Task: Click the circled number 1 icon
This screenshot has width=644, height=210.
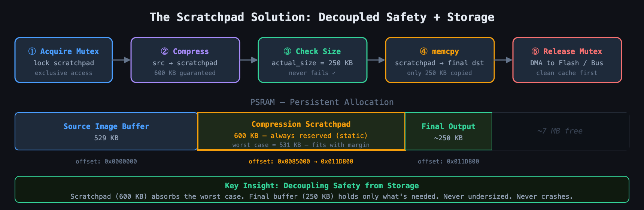Action: tap(32, 51)
